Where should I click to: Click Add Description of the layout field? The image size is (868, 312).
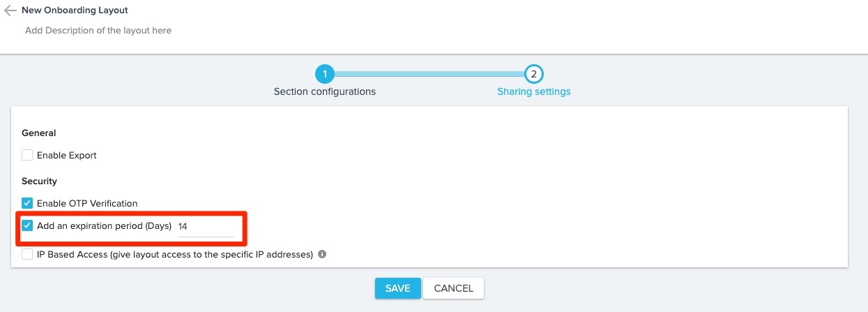point(98,31)
